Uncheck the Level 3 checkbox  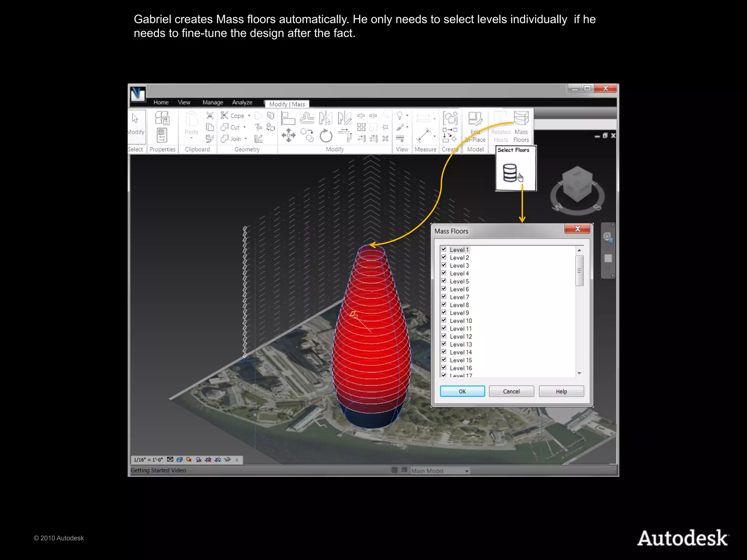click(x=444, y=265)
